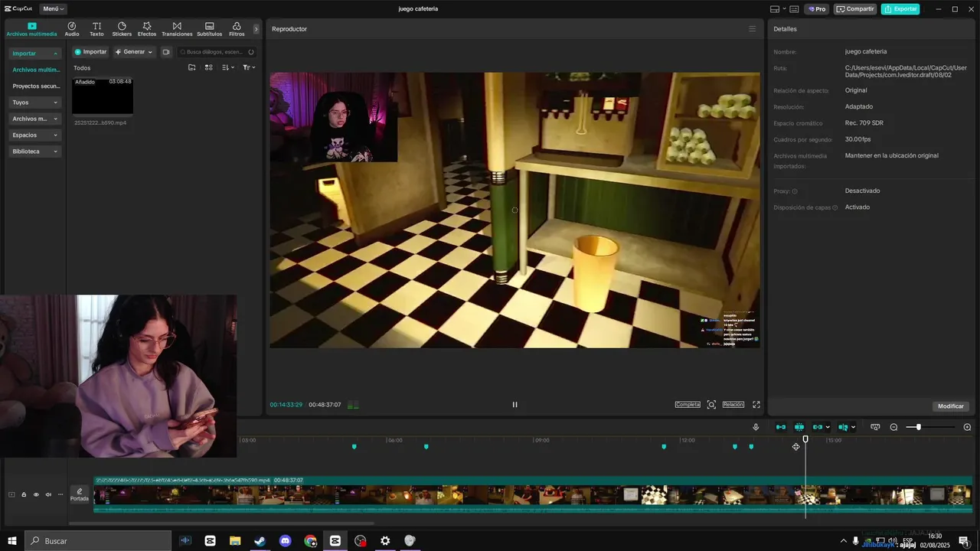The image size is (980, 551).
Task: Expand the Tuyos sidebar section
Action: click(35, 103)
